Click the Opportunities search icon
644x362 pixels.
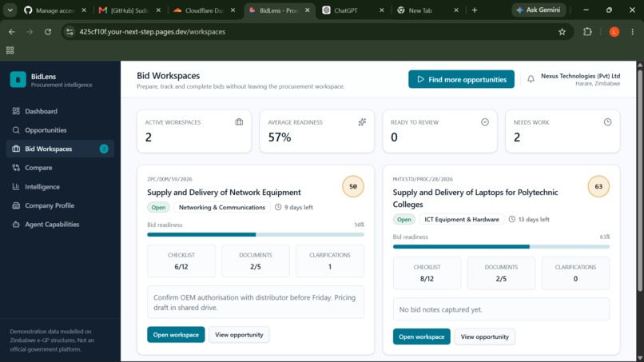16,129
